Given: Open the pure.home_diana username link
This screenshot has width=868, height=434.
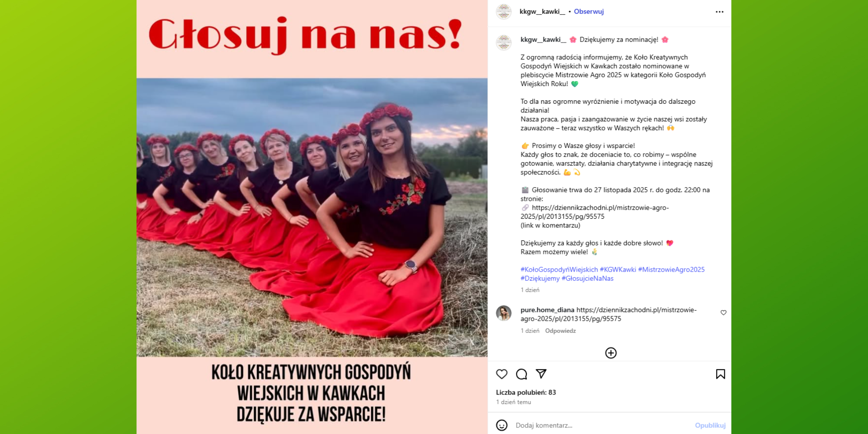Looking at the screenshot, I should [547, 310].
